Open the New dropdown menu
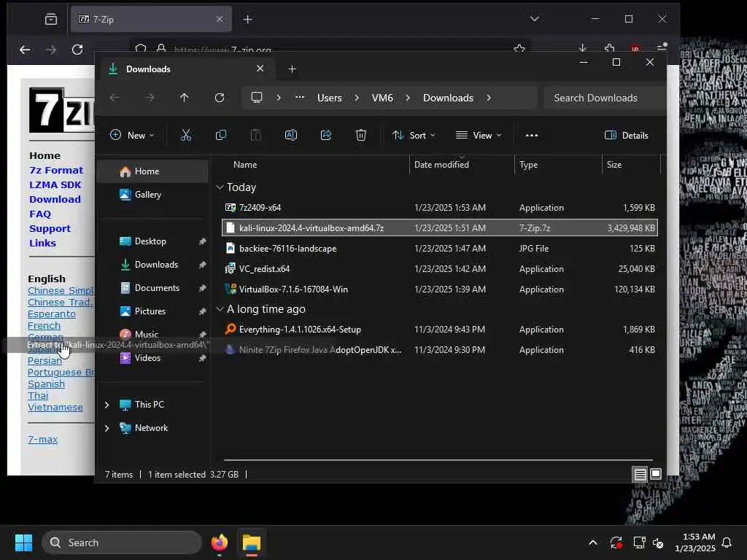 [132, 135]
